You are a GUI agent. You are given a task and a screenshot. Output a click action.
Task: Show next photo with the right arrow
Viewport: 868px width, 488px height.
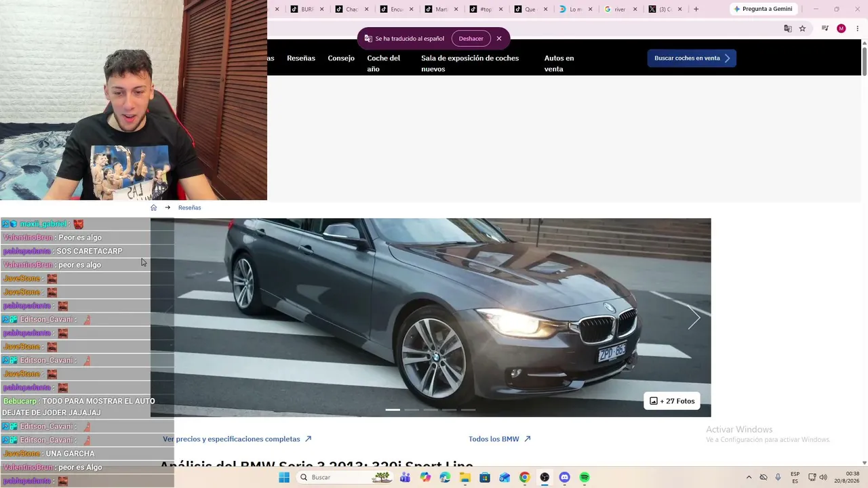tap(694, 318)
